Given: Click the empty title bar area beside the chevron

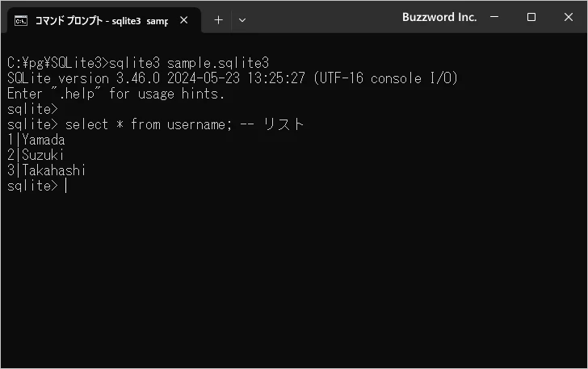Looking at the screenshot, I should [x=323, y=18].
